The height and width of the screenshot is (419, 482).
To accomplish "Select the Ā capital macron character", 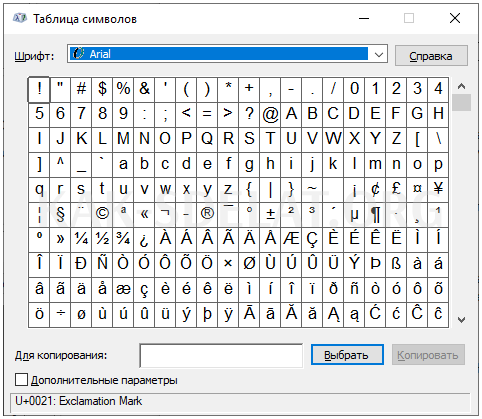I will (249, 314).
